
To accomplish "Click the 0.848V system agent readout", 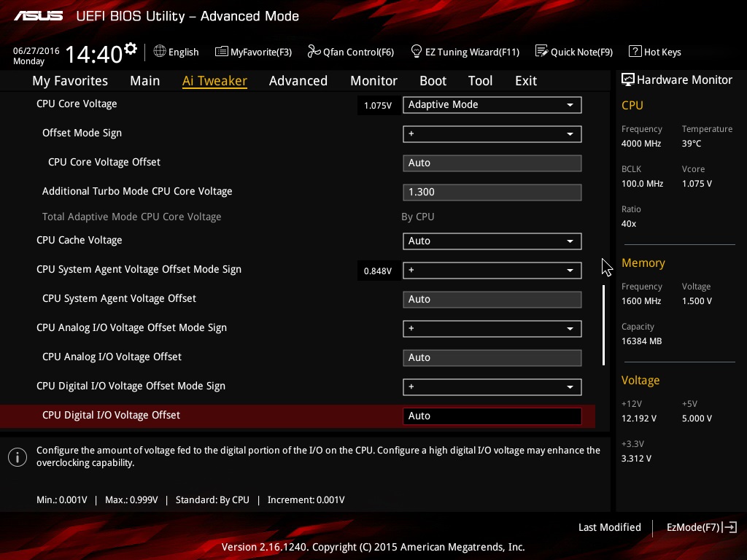I will click(378, 271).
